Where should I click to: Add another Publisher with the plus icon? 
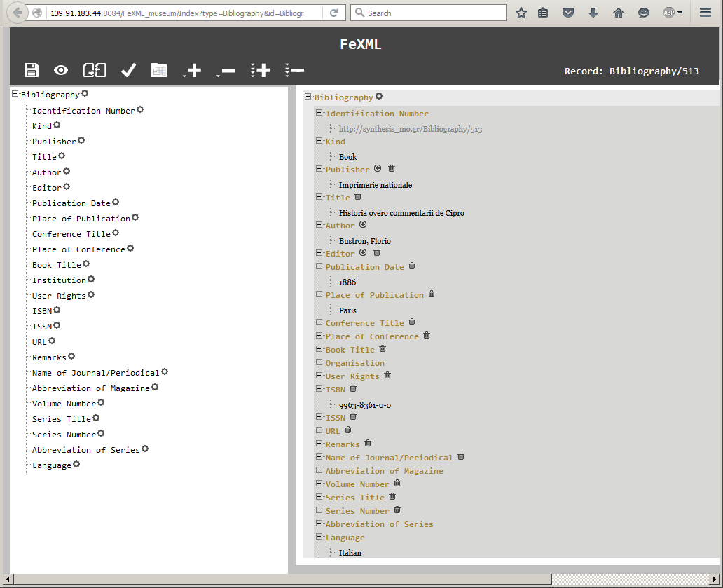(378, 168)
